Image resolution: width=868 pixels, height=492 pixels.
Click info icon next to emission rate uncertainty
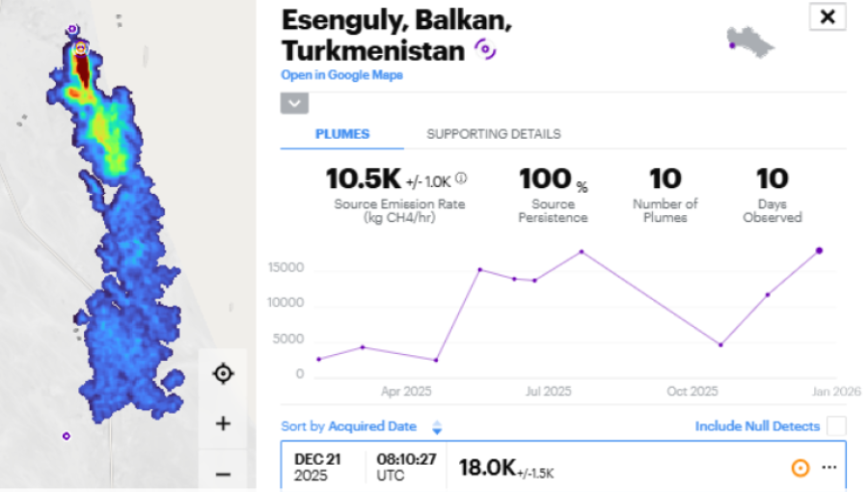[461, 178]
